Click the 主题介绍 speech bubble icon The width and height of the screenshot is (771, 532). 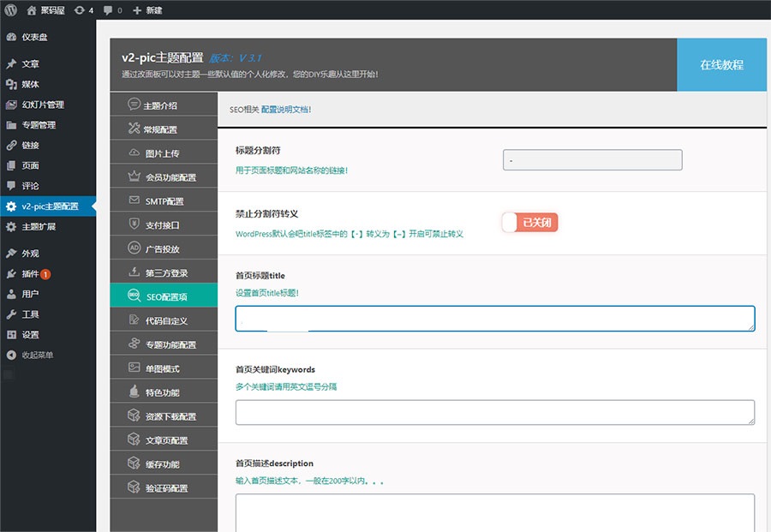(x=134, y=104)
